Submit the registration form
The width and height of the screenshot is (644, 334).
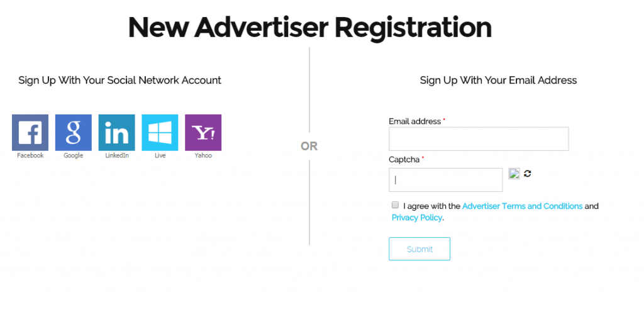coord(419,249)
